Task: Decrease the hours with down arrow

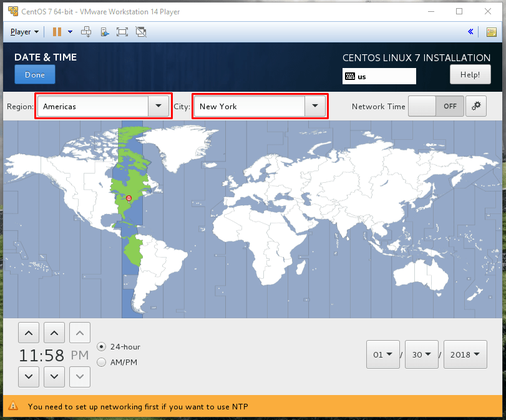Action: 29,377
